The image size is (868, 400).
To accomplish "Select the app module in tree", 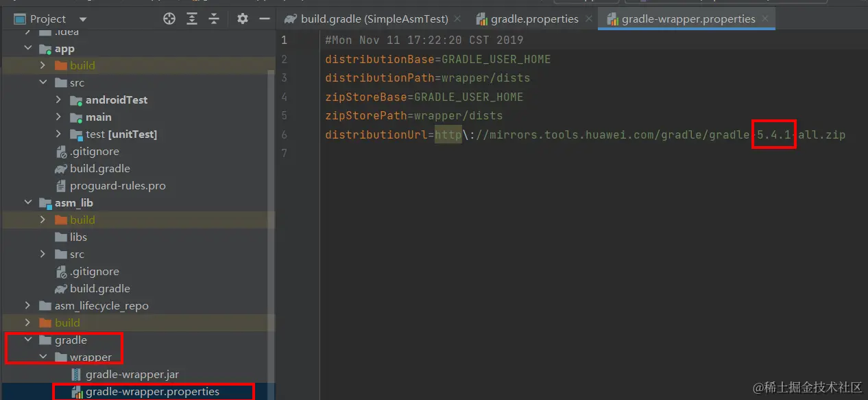I will (x=64, y=49).
